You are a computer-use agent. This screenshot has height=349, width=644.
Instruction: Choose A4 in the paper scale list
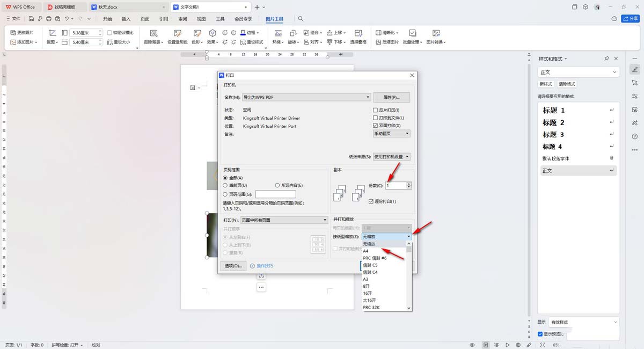click(x=384, y=251)
